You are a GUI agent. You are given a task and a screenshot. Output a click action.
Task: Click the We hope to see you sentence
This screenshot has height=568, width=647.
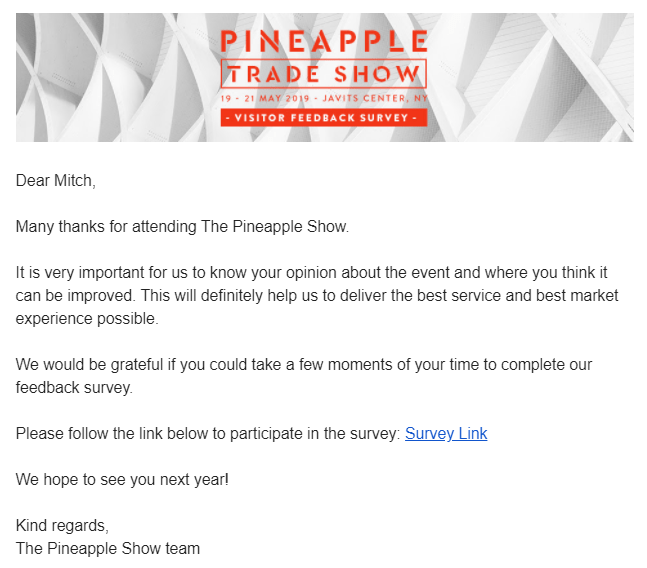(122, 480)
